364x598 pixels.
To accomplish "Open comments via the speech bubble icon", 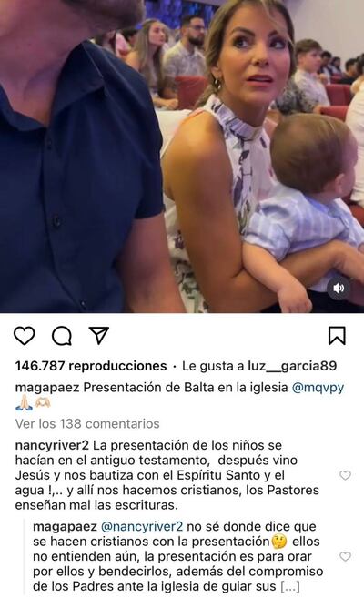I will click(62, 336).
